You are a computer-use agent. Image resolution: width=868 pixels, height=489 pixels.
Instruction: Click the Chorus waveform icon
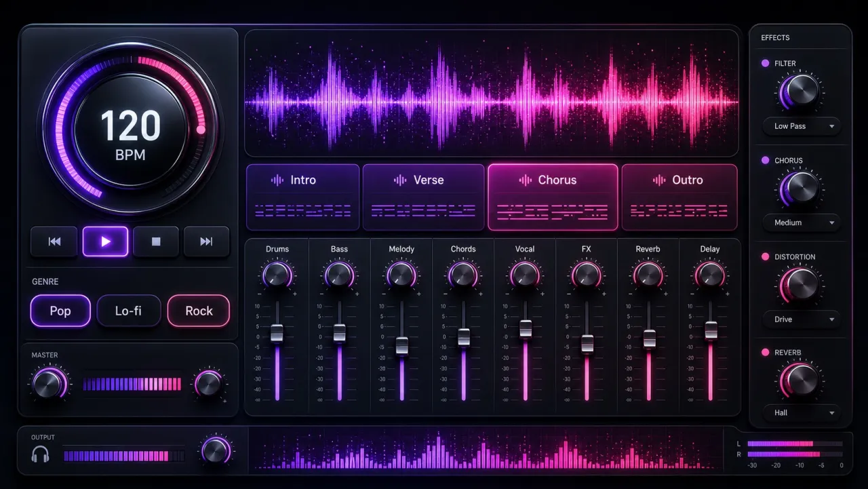tap(525, 180)
